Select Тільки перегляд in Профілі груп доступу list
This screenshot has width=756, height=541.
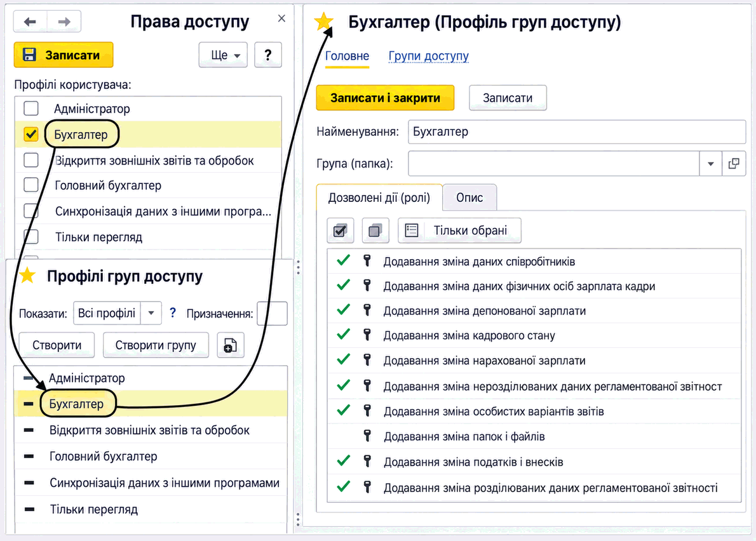click(151, 509)
